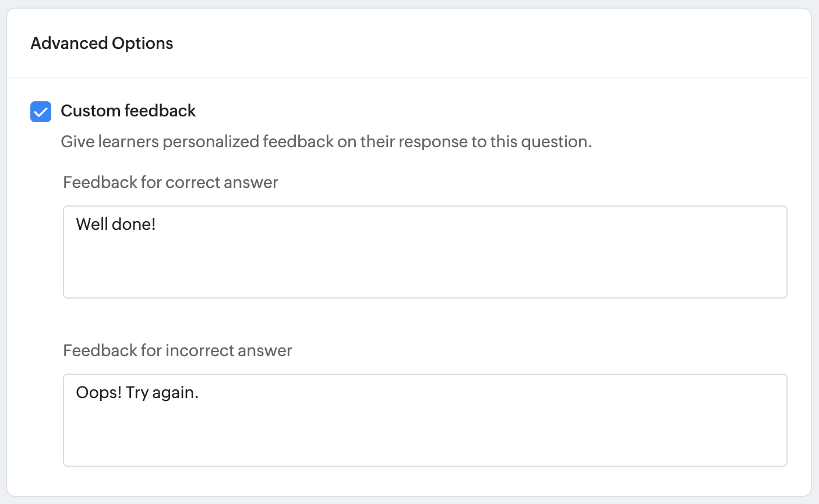Click the word "again." in incorrect feedback
The height and width of the screenshot is (504, 819).
175,393
